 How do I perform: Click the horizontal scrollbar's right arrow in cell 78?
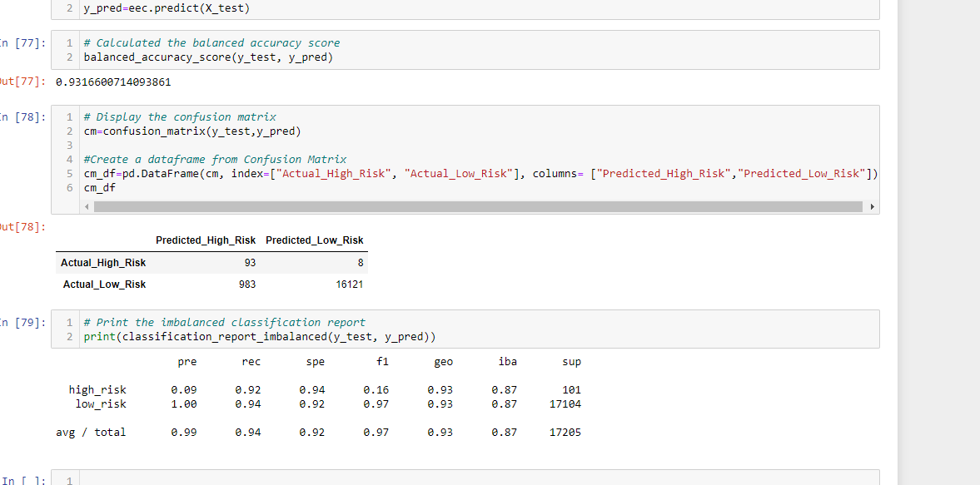point(872,206)
